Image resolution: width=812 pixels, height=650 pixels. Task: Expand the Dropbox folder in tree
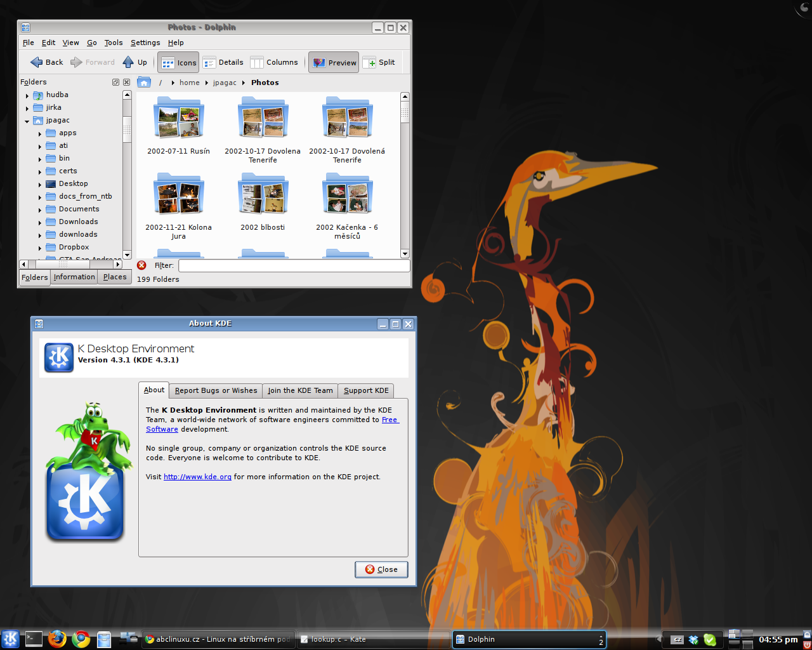click(x=40, y=248)
